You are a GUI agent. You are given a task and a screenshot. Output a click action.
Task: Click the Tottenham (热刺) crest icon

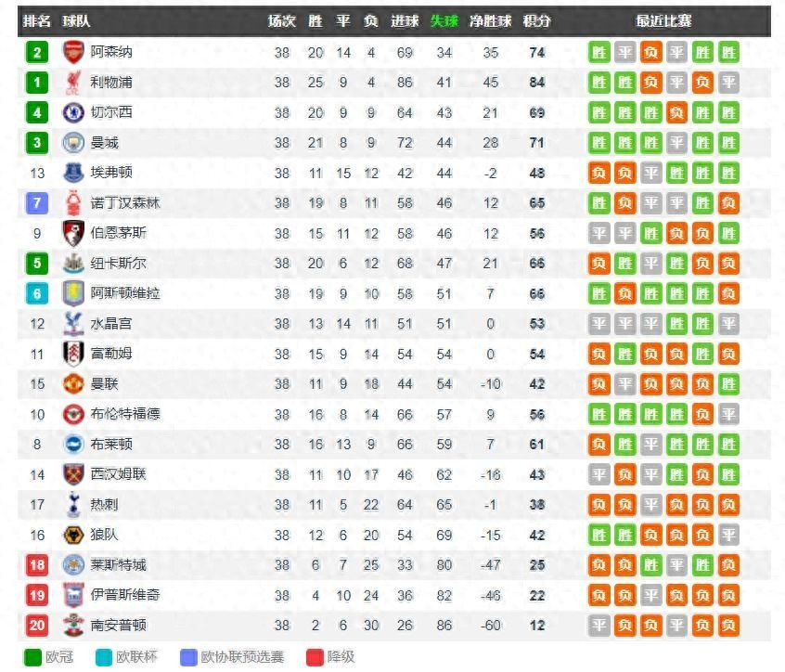[73, 504]
